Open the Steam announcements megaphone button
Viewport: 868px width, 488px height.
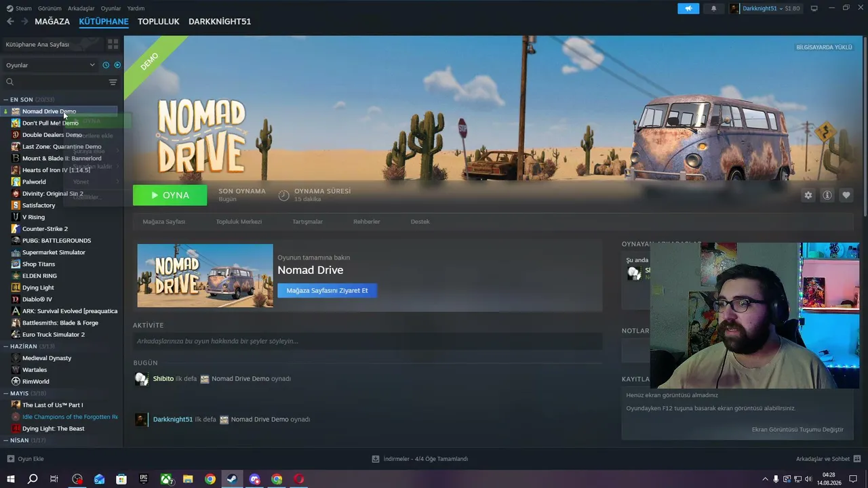pos(688,8)
